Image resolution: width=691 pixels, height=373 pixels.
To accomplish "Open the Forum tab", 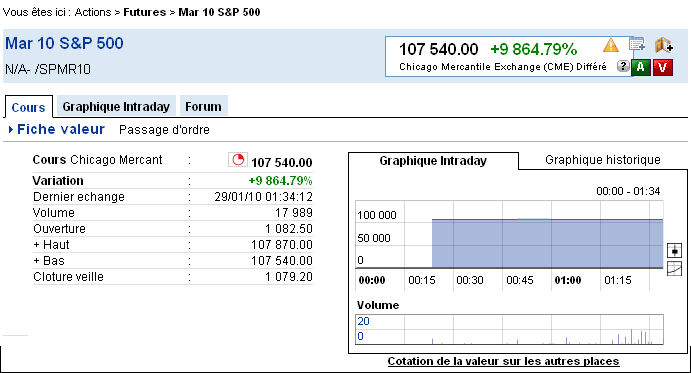I will click(204, 106).
